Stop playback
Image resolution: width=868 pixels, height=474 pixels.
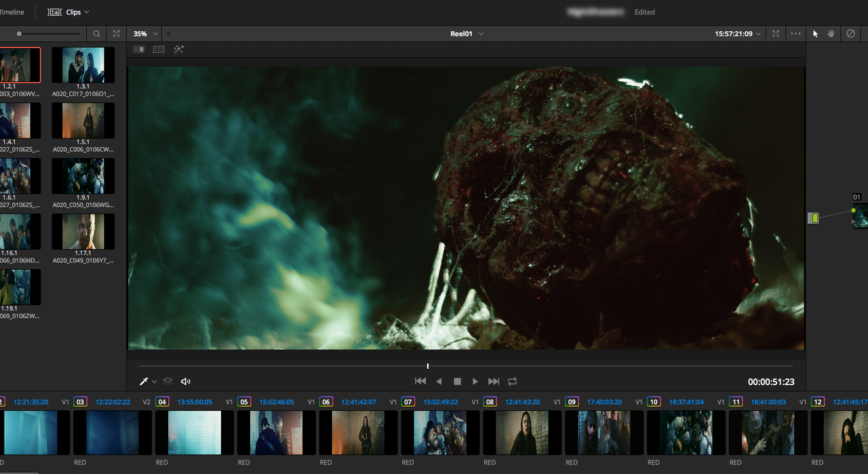click(x=457, y=382)
